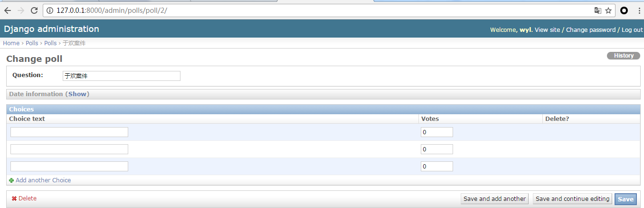The image size is (644, 208).
Task: Click the second Votes field
Action: (x=437, y=149)
